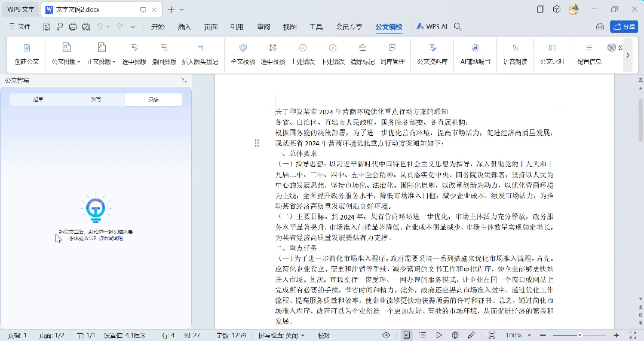
Task: Open the undo history dropdown arrow
Action: [x=108, y=27]
